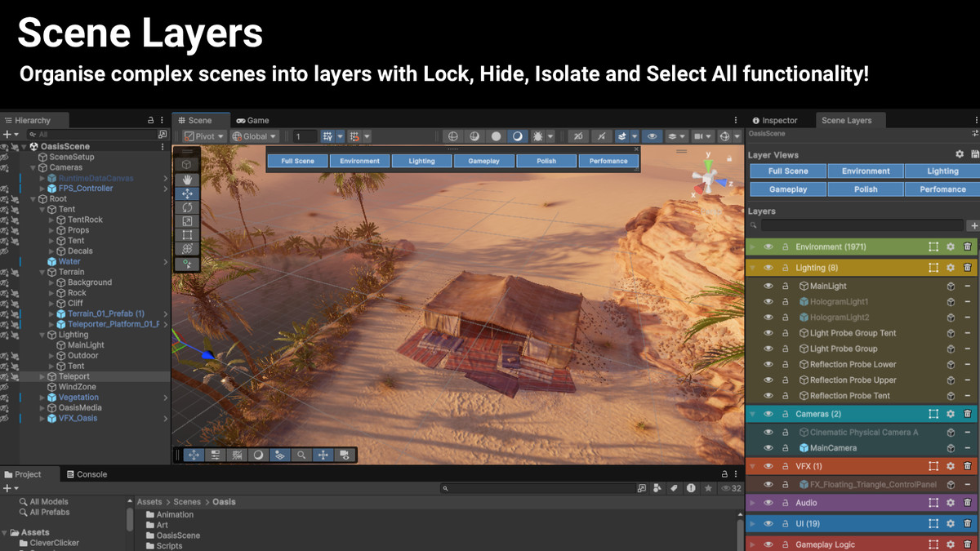This screenshot has width=980, height=551.
Task: Delete the Lighting layer with its trash icon
Action: pos(967,267)
